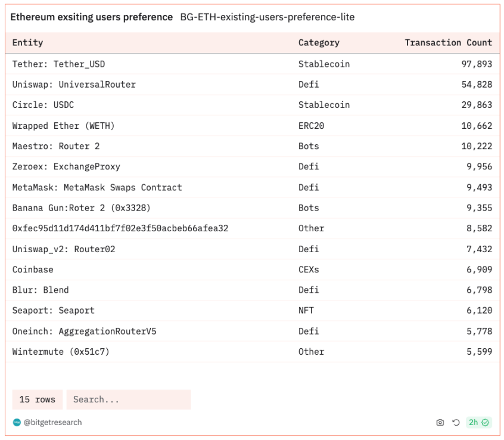
Task: Open BG-ETH-existing-users-preference-lite query link
Action: [x=267, y=17]
